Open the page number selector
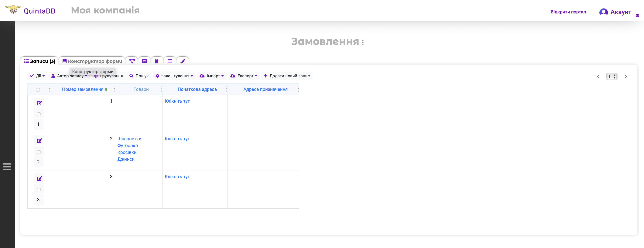 coord(611,76)
